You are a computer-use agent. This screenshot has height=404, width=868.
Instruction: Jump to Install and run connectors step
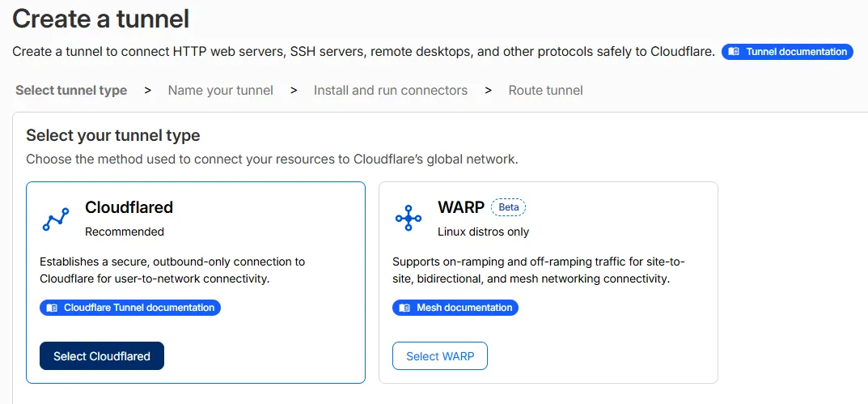pos(390,91)
